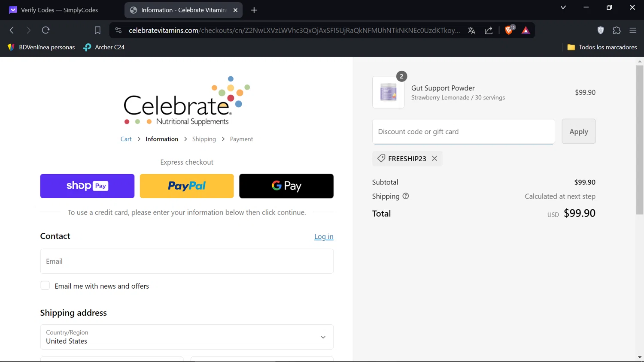This screenshot has width=644, height=362.
Task: Reload the checkout page
Action: (x=46, y=30)
